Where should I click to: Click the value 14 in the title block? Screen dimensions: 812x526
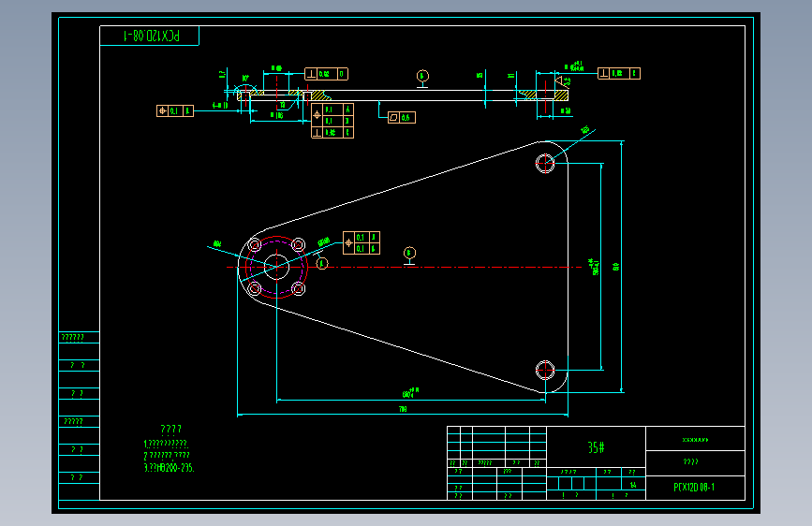633,485
